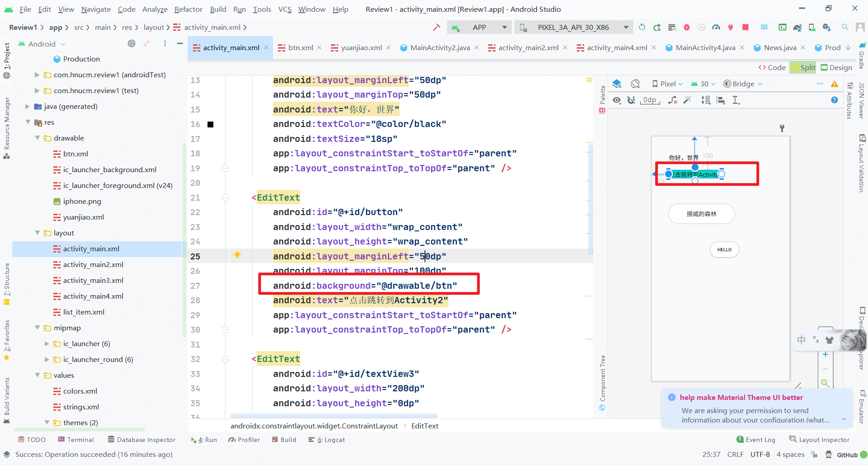Open strings.xml in the values folder

[81, 407]
